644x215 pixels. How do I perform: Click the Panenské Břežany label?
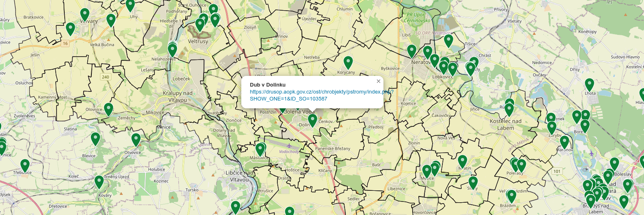(333, 149)
